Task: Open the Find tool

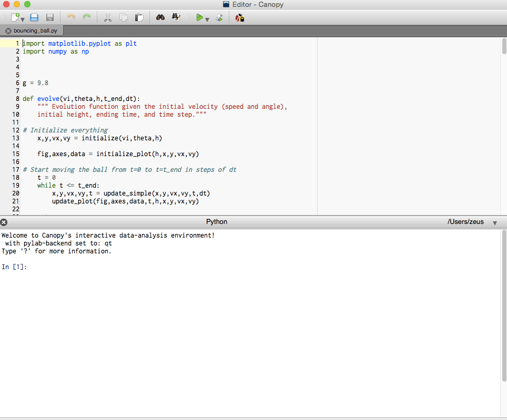Action: point(160,17)
